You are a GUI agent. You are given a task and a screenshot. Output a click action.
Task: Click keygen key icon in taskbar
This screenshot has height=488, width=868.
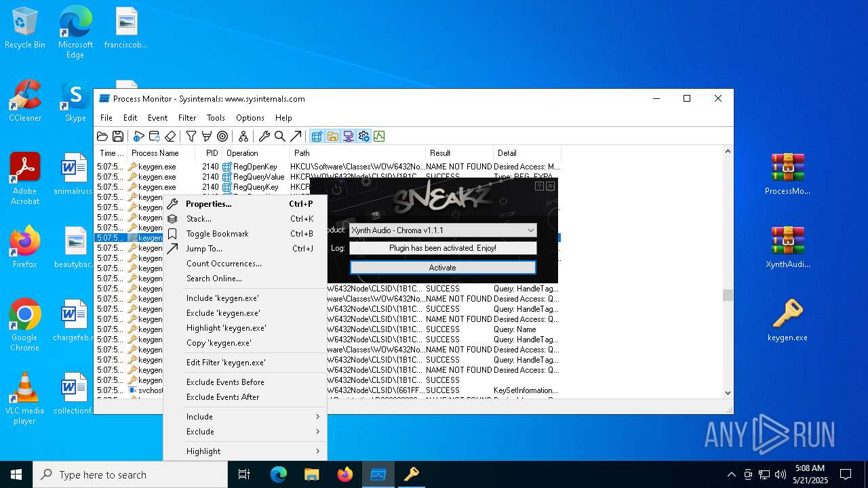412,474
